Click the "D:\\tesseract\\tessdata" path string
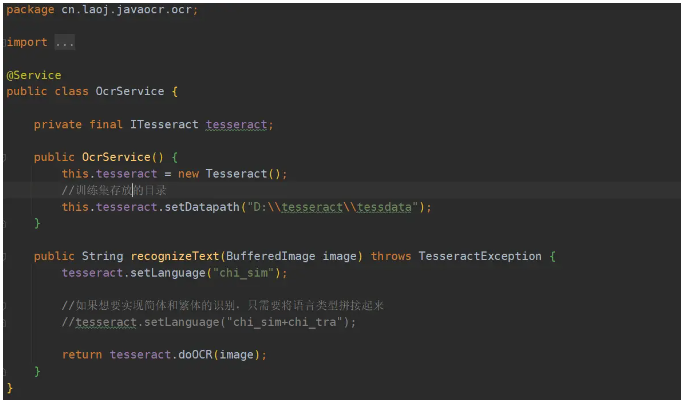 (x=332, y=207)
